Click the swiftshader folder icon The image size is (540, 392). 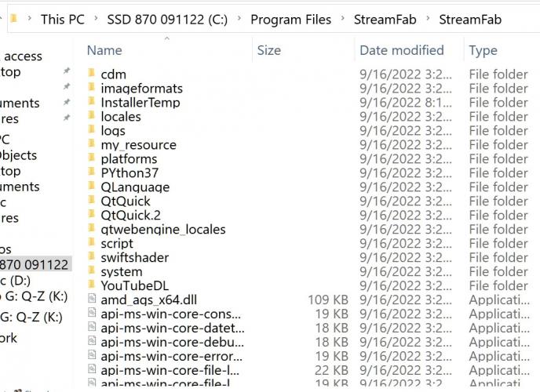click(92, 256)
